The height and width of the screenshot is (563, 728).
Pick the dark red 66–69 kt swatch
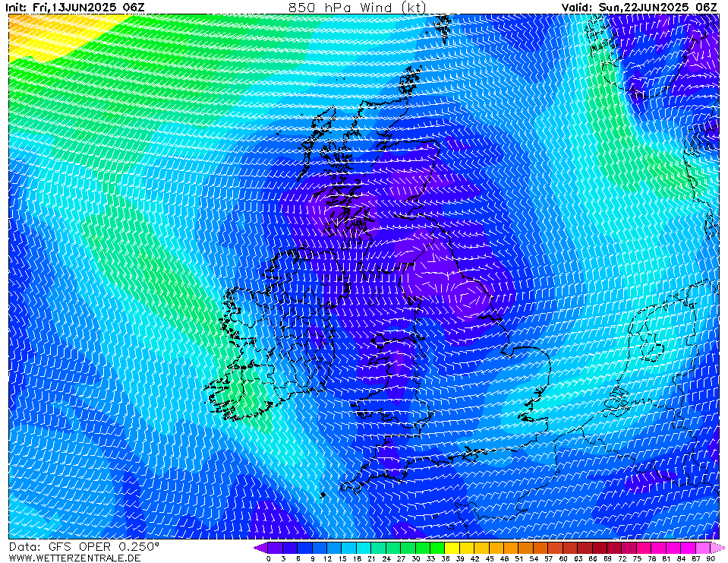click(600, 548)
